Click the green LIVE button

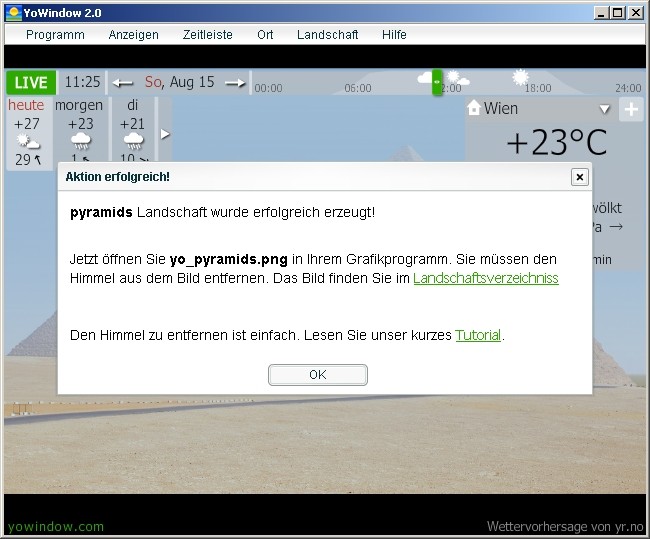coord(31,82)
